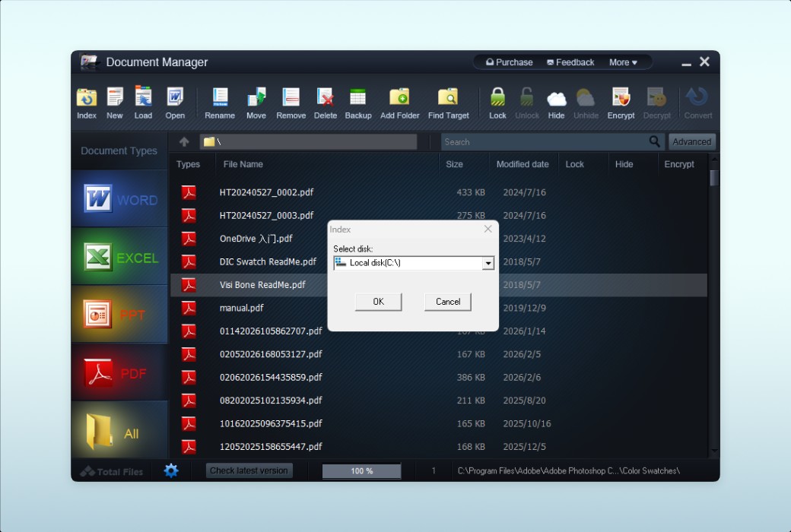The width and height of the screenshot is (791, 532).
Task: Click Check latest version button
Action: [249, 470]
